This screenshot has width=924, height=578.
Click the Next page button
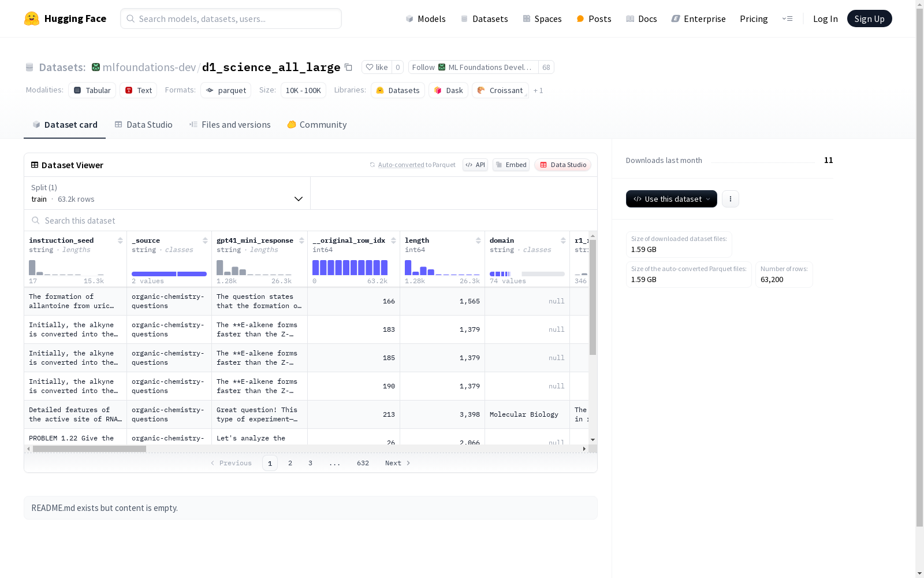[x=397, y=463]
